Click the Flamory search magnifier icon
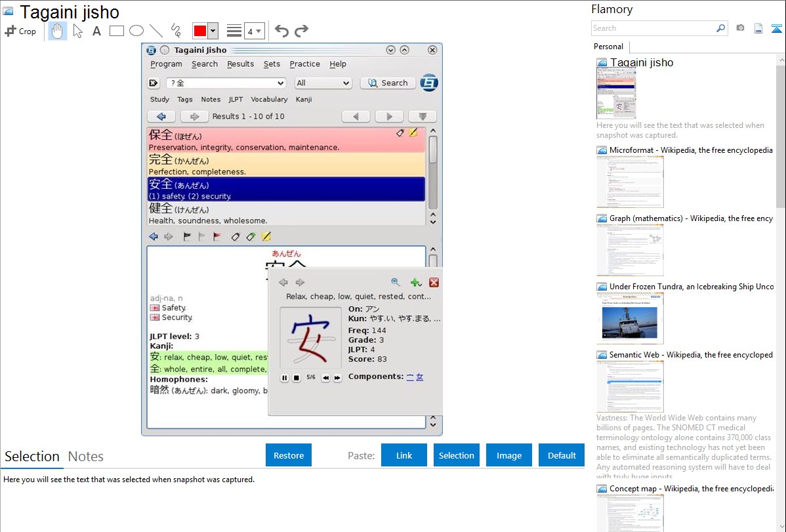The height and width of the screenshot is (532, 786). pyautogui.click(x=721, y=28)
